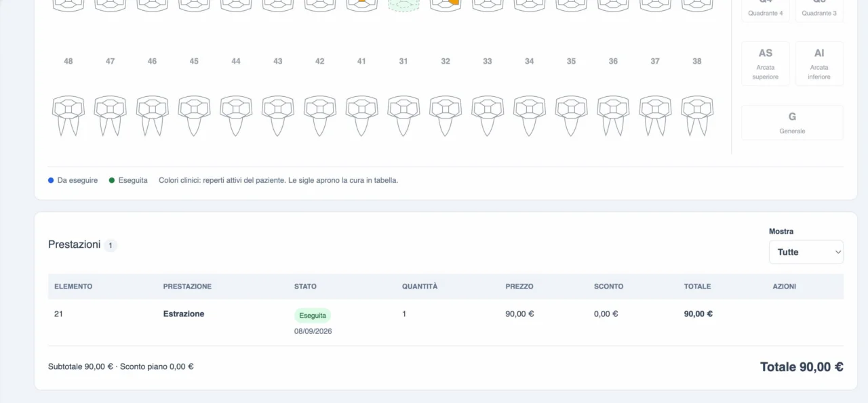
Task: Click tooth 38 wisdom tooth diagram
Action: (697, 116)
